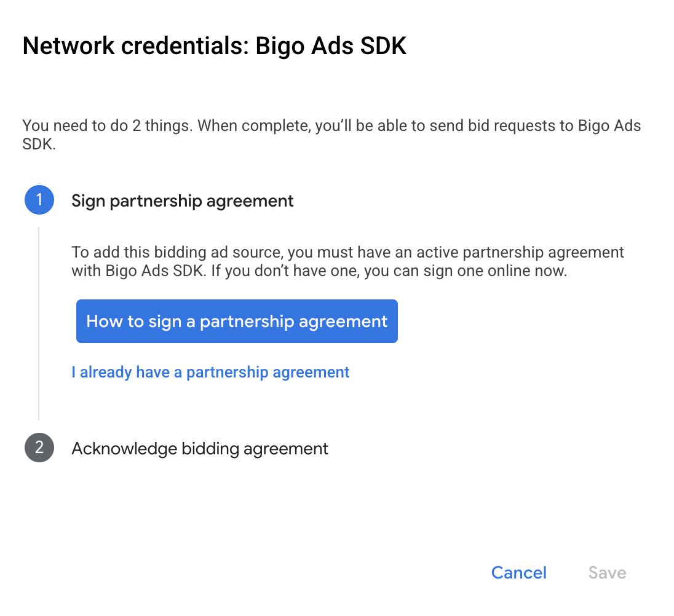Click 'Bigo Ads SDK' in the dialog title
This screenshot has height=616, width=674.
[x=331, y=46]
